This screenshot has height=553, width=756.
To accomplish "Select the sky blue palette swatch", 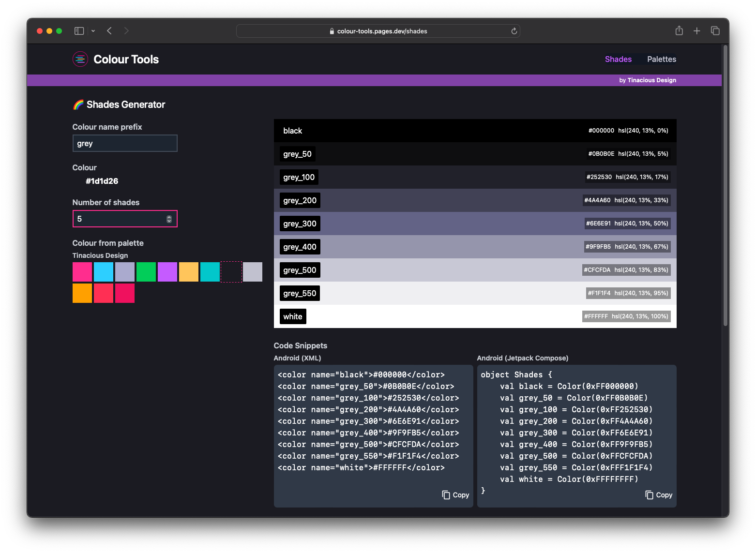I will pos(104,272).
